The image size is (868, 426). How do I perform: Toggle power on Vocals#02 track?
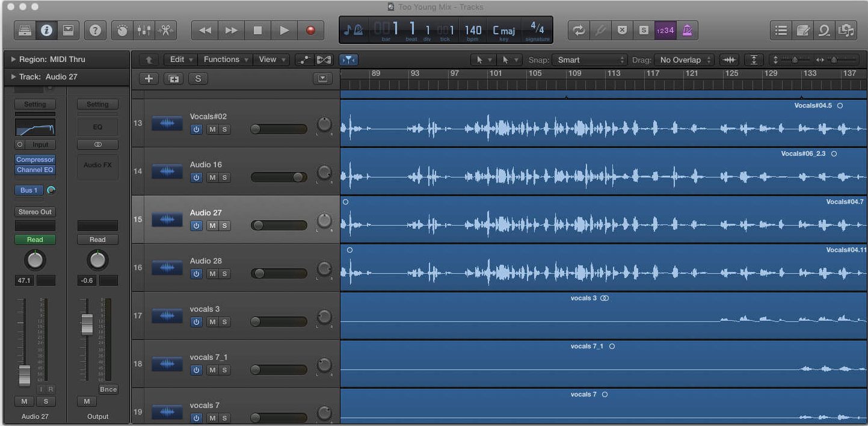point(196,129)
